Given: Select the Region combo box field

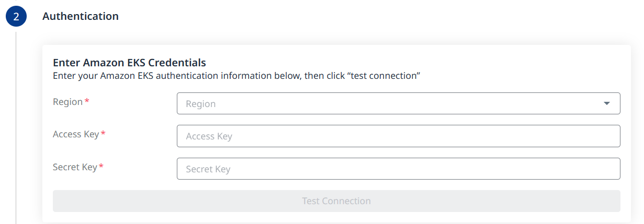Looking at the screenshot, I should point(387,103).
